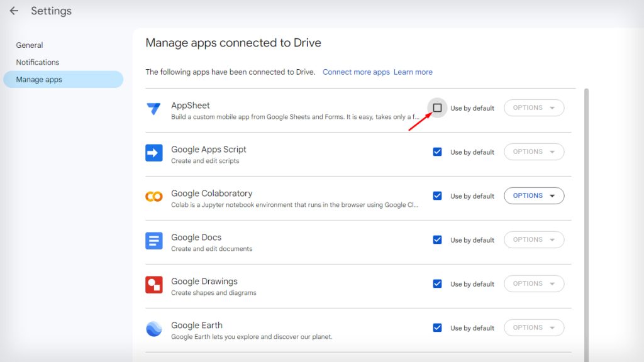Open the Connect more apps link
Screen dimensions: 644x362
pos(356,72)
